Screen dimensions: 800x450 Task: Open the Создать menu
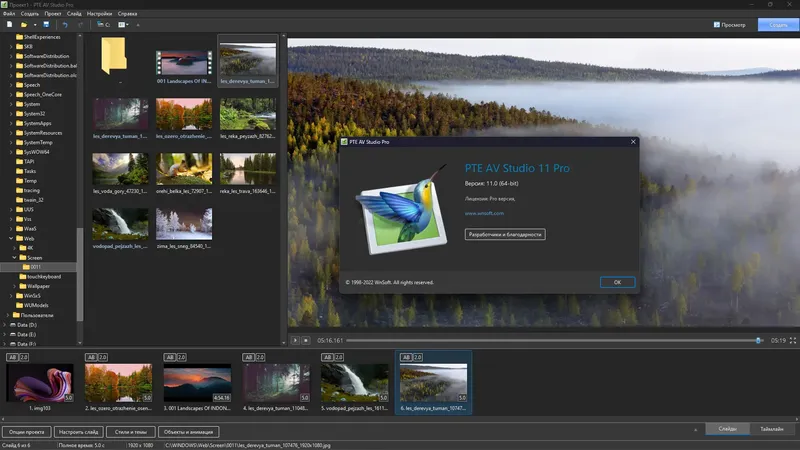point(30,14)
